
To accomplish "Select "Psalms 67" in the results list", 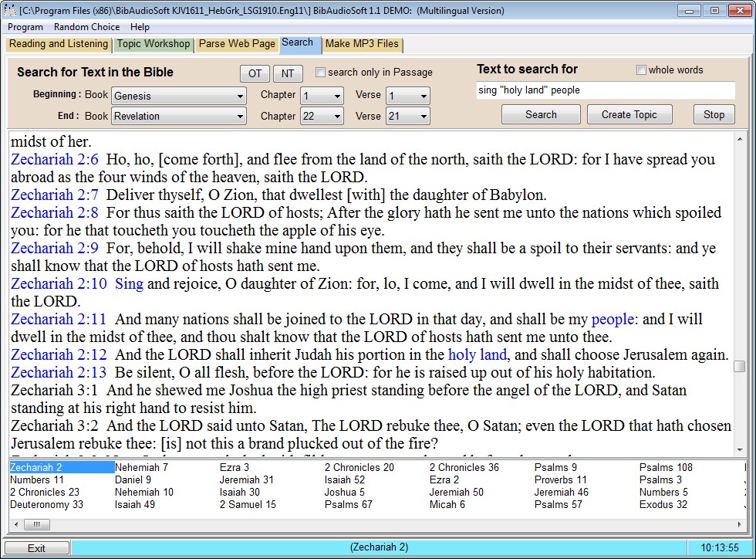I will pyautogui.click(x=348, y=505).
